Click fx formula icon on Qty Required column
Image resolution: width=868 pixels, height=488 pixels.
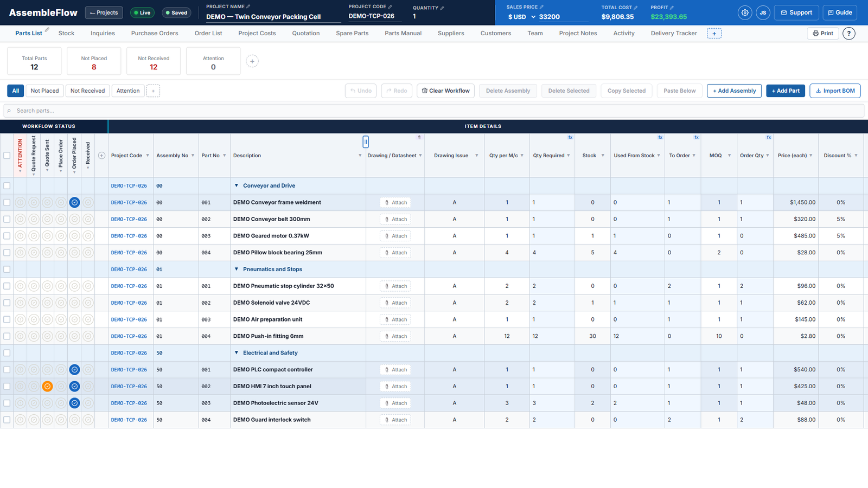tap(570, 137)
